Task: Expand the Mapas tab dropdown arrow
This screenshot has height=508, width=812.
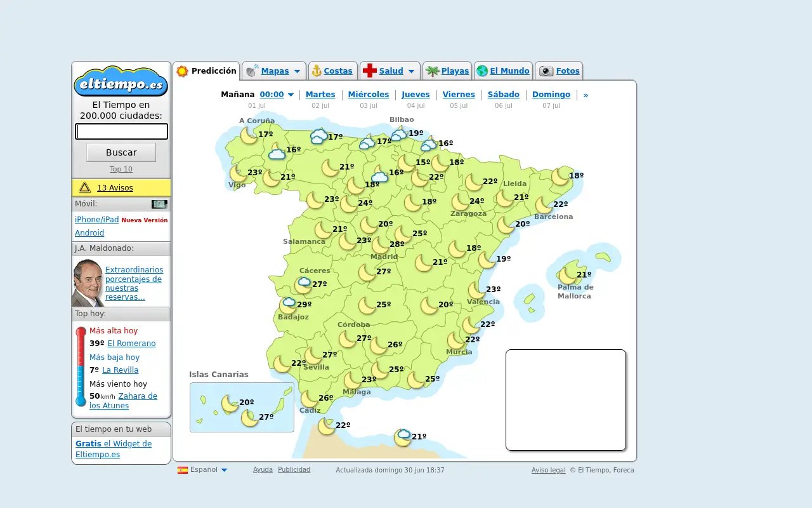Action: tap(297, 72)
